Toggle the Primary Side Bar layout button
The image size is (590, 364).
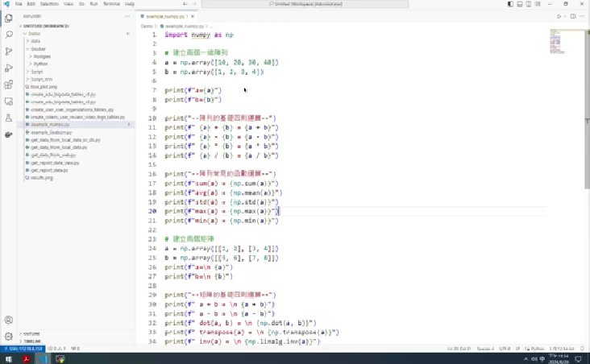pyautogui.click(x=510, y=4)
